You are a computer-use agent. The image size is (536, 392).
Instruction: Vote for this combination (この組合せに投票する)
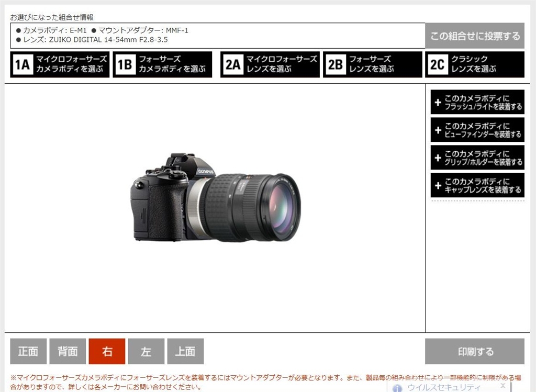474,36
